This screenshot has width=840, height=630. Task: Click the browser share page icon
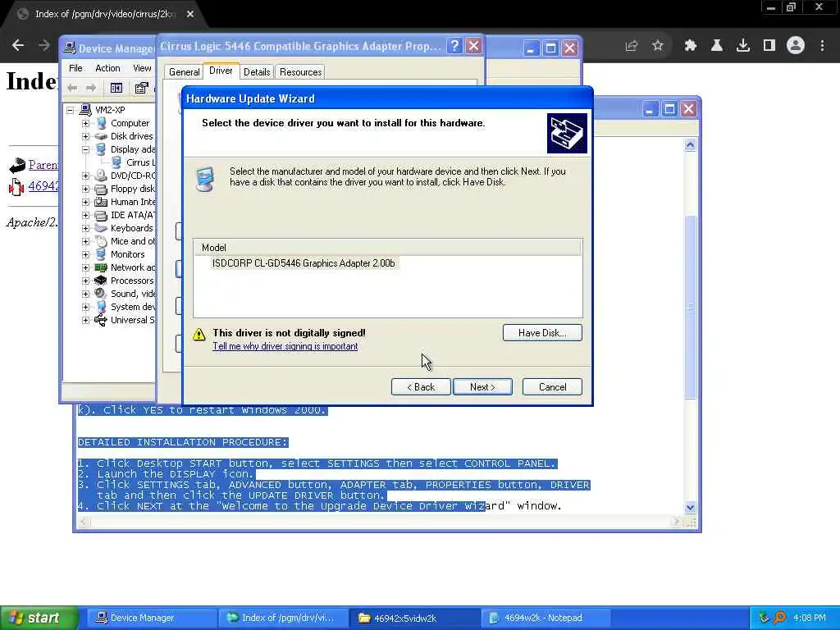632,46
